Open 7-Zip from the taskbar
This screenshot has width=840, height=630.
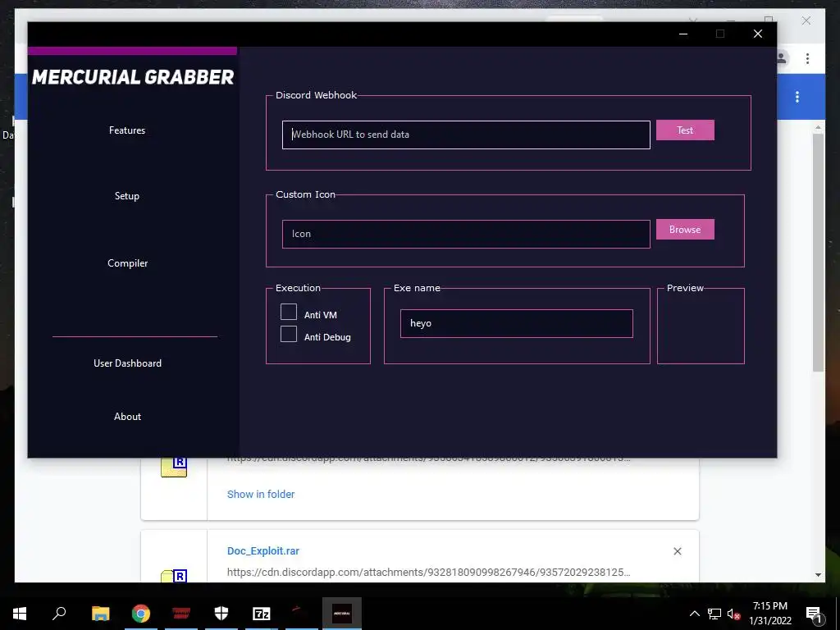[262, 614]
